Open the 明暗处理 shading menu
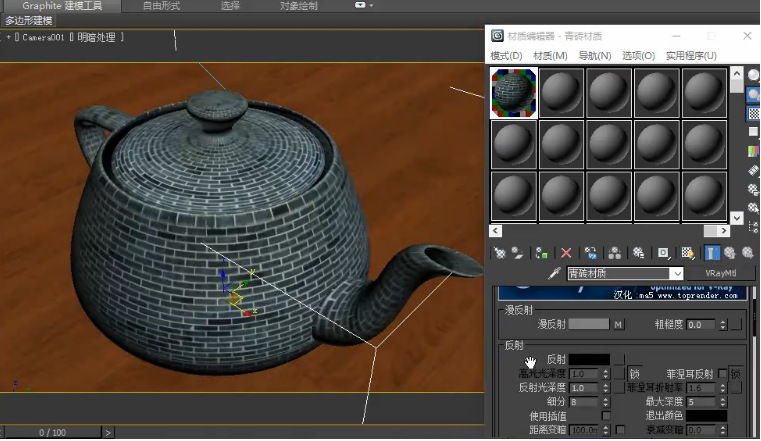 tap(96, 37)
